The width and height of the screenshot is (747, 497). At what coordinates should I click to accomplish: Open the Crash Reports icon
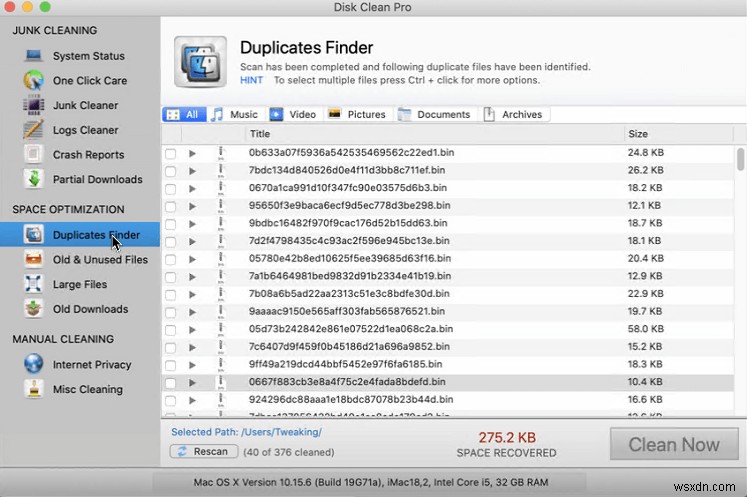[33, 154]
